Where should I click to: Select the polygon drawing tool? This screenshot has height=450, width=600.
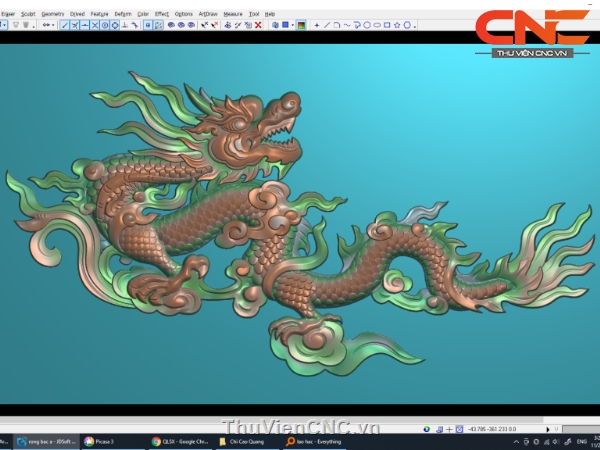coord(407,25)
